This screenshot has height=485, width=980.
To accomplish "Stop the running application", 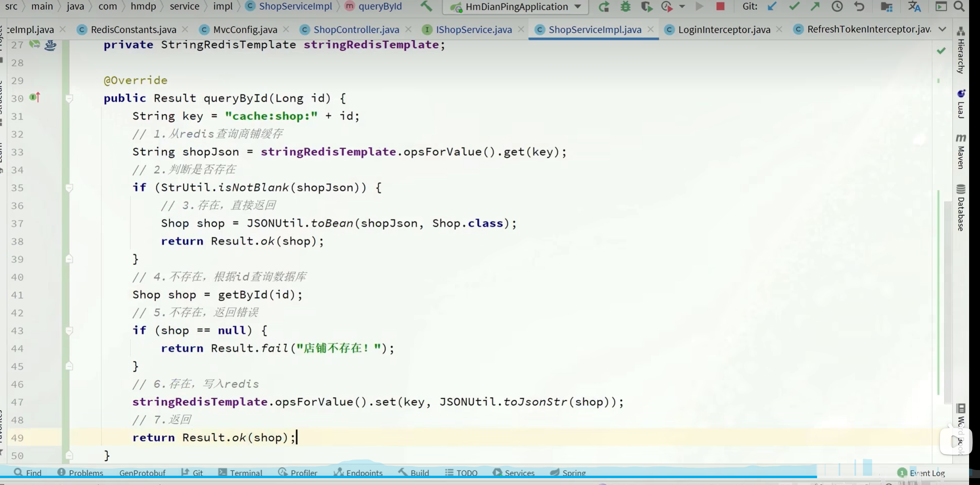I will tap(720, 6).
